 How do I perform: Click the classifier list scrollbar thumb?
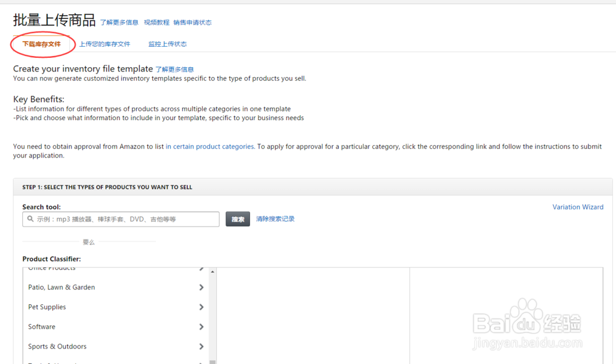(x=213, y=362)
